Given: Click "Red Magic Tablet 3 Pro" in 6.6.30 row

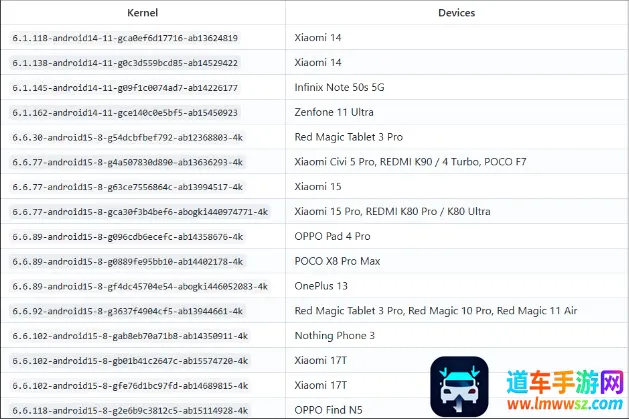Looking at the screenshot, I should click(x=349, y=137).
